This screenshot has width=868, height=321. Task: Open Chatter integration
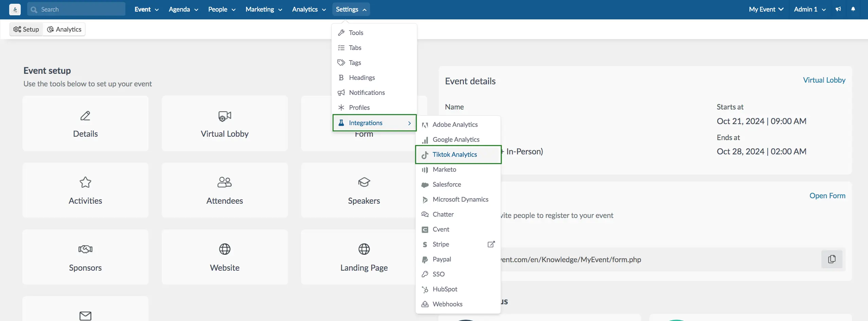[x=458, y=214]
